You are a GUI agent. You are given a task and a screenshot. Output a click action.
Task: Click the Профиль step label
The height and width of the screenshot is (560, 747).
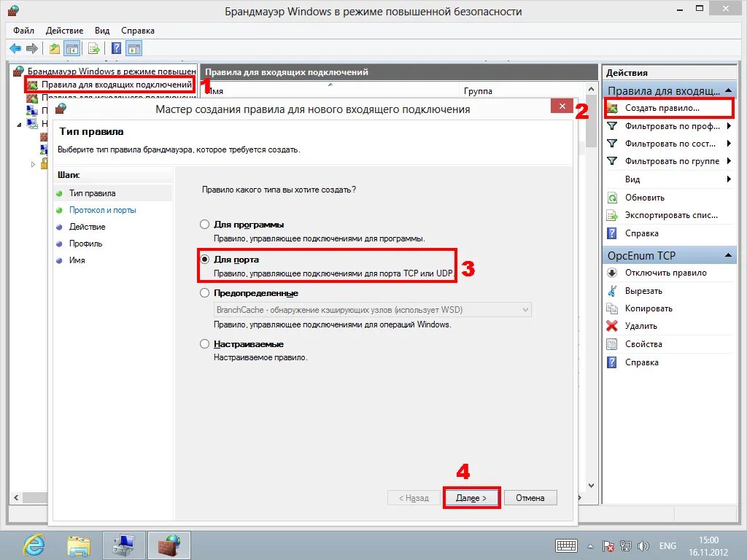(x=86, y=244)
